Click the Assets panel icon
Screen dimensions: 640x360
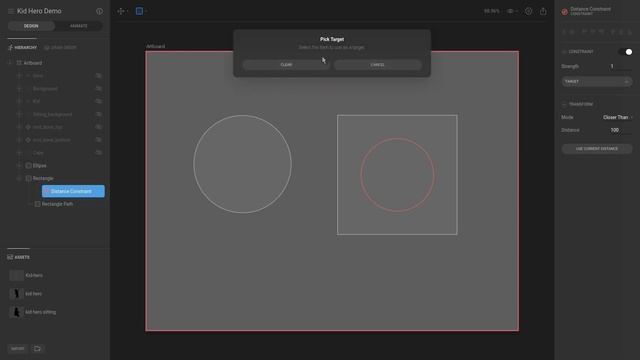(x=10, y=257)
